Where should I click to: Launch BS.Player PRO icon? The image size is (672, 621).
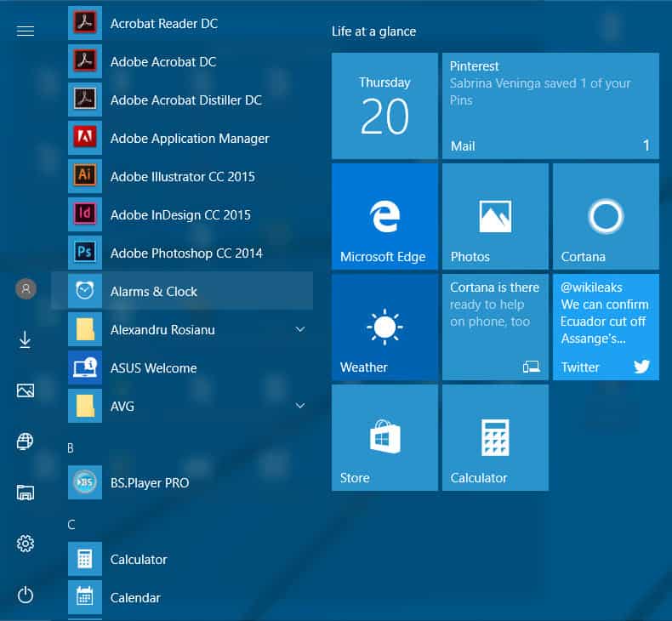tap(85, 482)
